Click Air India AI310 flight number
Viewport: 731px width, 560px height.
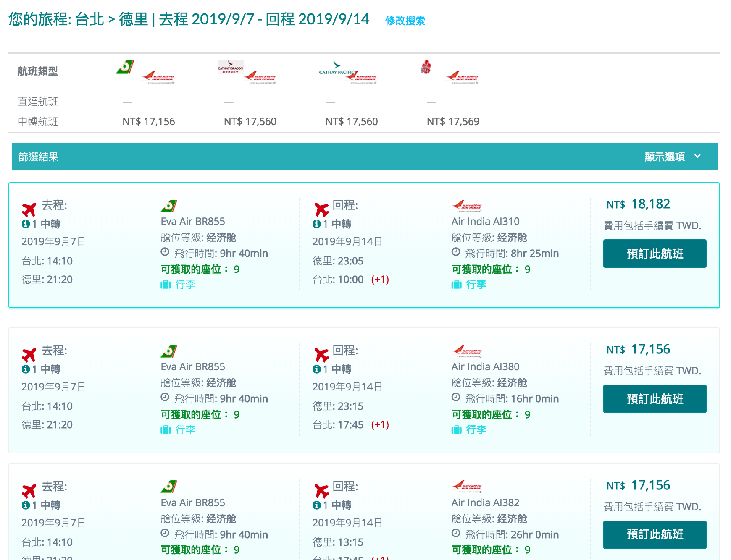coord(485,222)
